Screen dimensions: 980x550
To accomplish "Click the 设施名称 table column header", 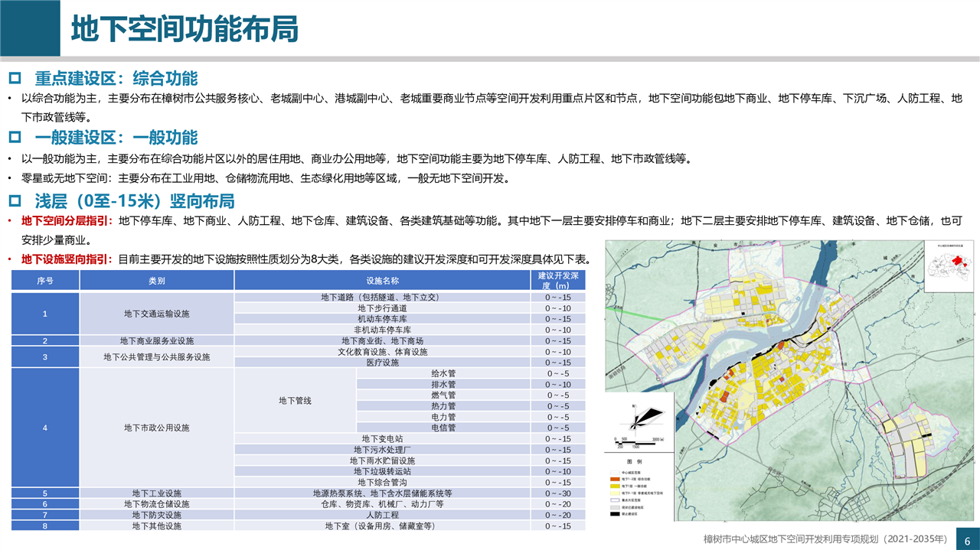I will click(382, 281).
